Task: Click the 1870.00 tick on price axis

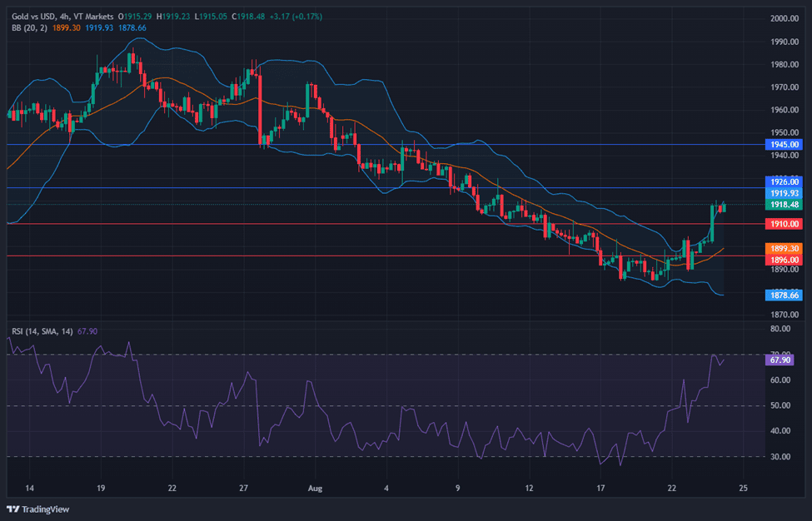Action: [784, 315]
